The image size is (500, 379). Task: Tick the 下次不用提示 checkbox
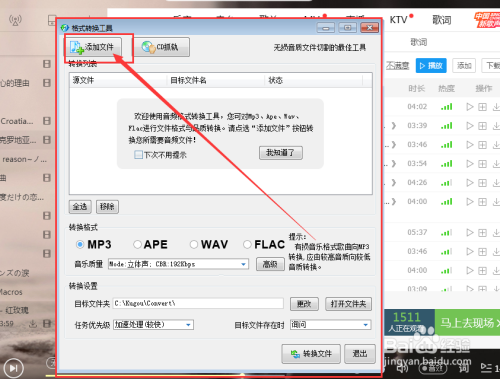[x=138, y=155]
